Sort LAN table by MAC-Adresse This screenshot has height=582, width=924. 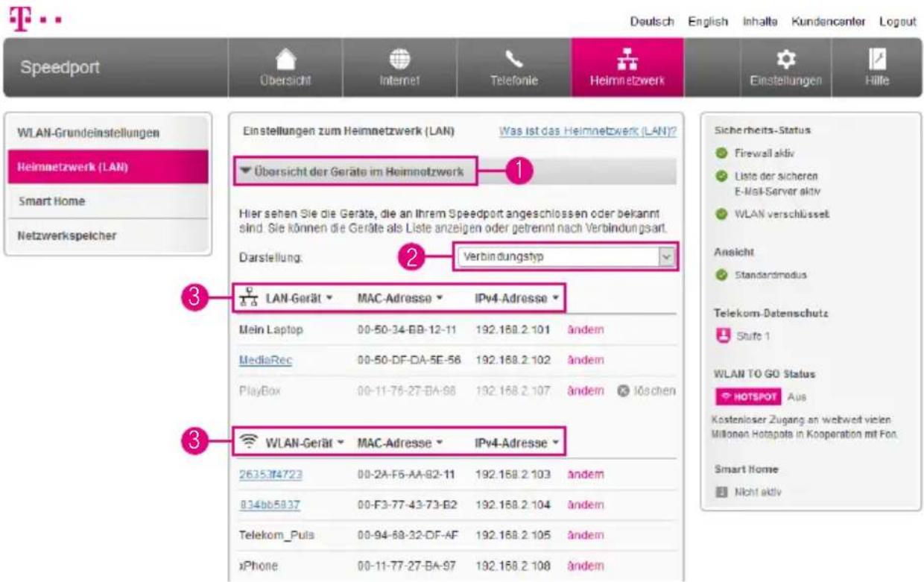click(400, 298)
